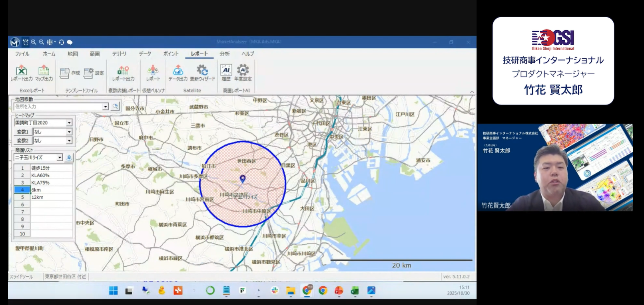The image size is (644, 305).
Task: Select the KLA75% trade area row
Action: click(x=52, y=182)
